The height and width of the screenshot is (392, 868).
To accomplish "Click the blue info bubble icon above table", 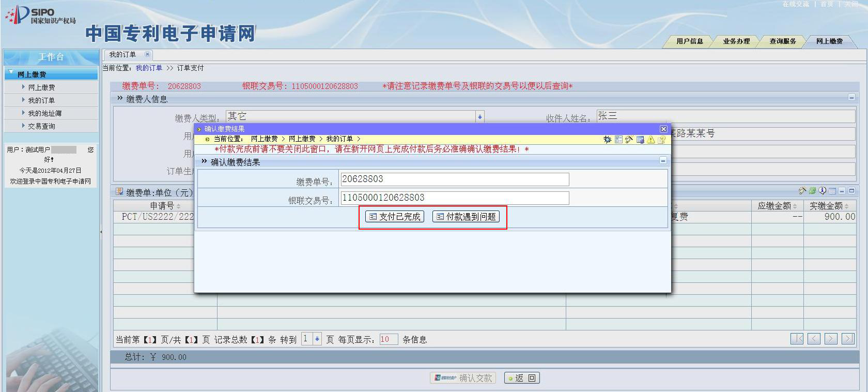I will [823, 191].
